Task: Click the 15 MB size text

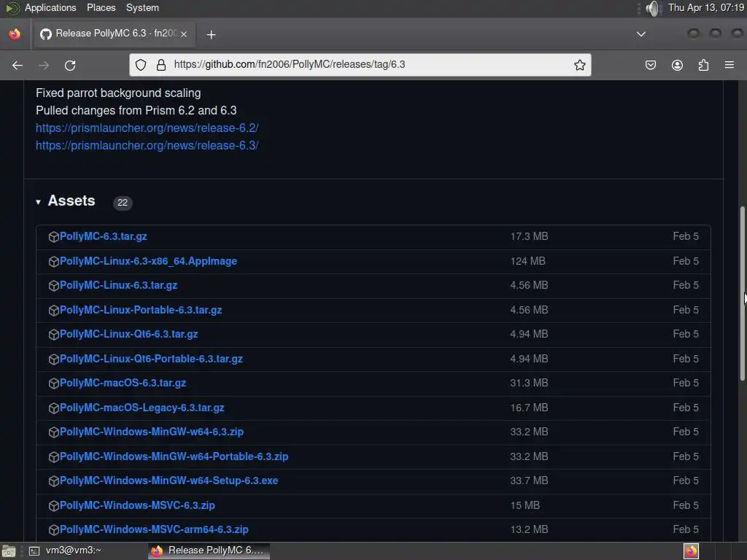Action: [525, 506]
